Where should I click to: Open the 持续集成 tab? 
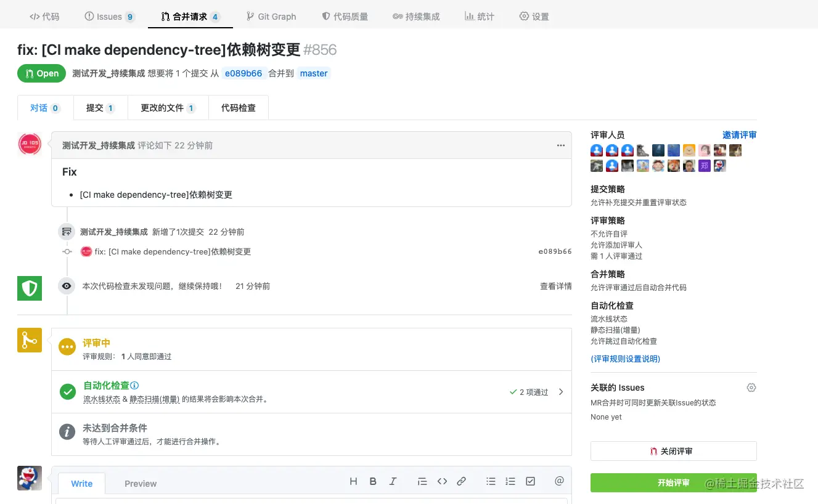point(416,17)
